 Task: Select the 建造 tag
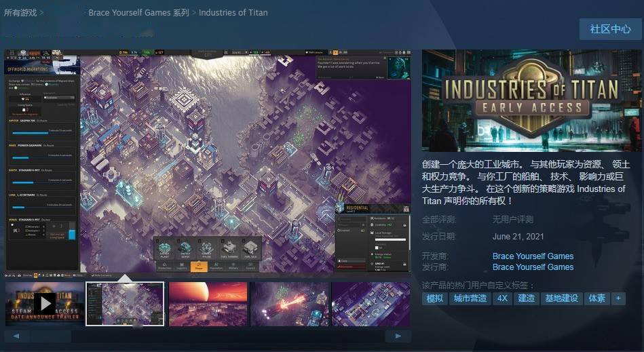(526, 298)
